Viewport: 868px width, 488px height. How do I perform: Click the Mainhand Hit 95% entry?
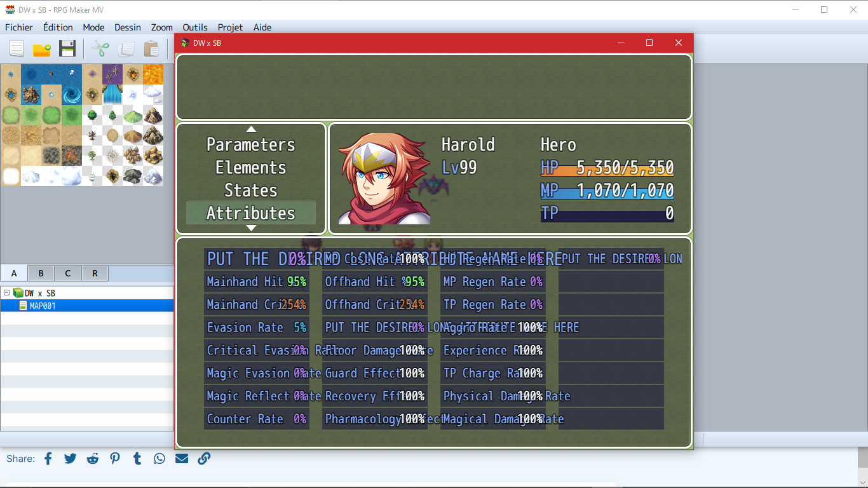pyautogui.click(x=257, y=281)
